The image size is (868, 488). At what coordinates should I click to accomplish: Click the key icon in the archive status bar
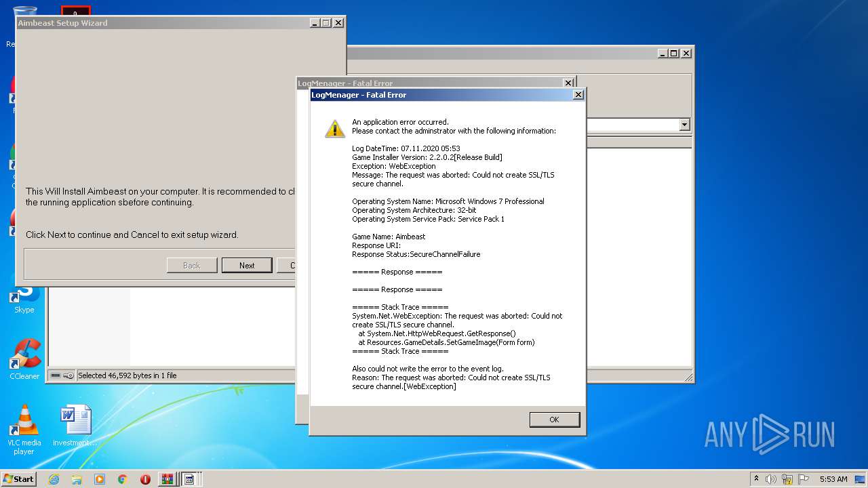tap(68, 375)
